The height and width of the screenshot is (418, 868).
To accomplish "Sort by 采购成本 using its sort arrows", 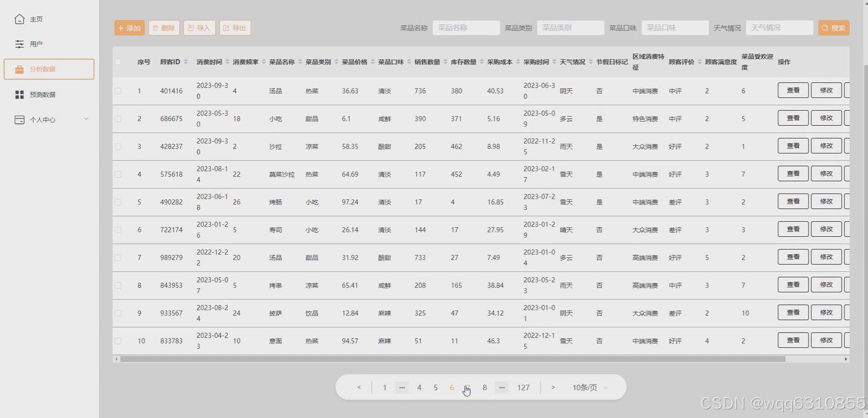I will point(518,62).
